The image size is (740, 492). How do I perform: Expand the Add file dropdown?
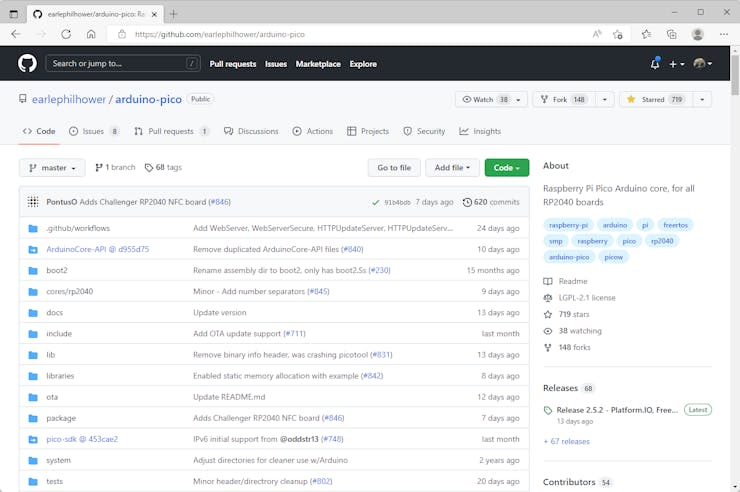click(451, 168)
